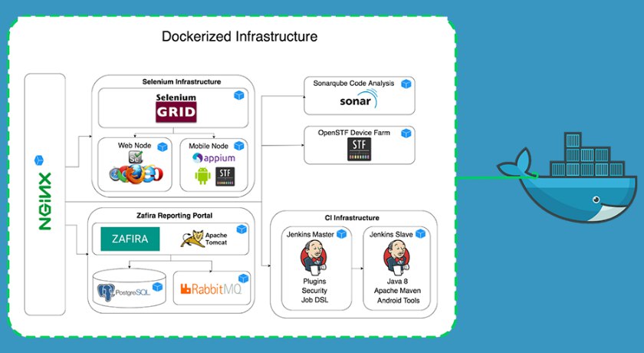
Task: Click the green NGINX logo
Action: [44, 201]
